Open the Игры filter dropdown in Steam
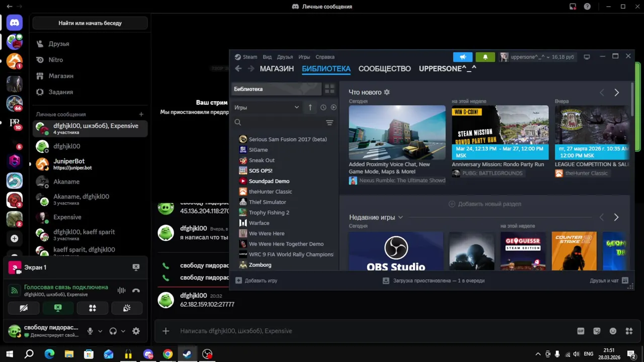 (x=267, y=107)
